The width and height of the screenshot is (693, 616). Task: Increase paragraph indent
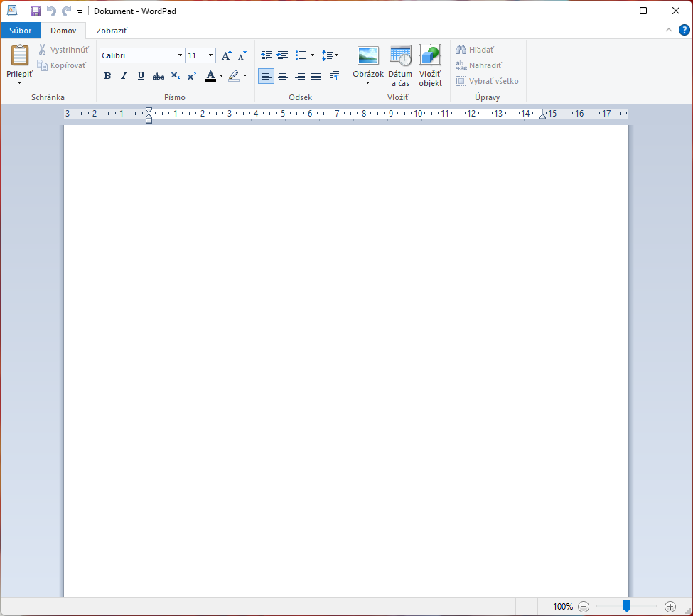point(283,55)
